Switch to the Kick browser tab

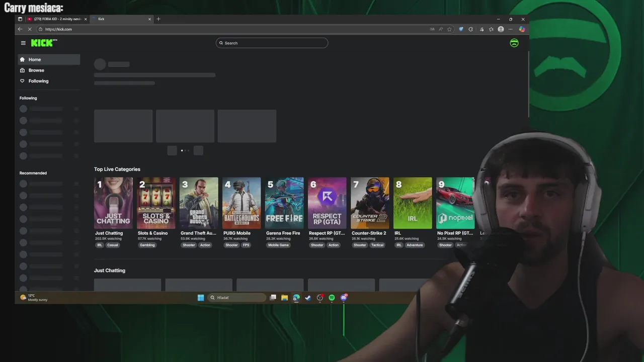click(x=121, y=19)
